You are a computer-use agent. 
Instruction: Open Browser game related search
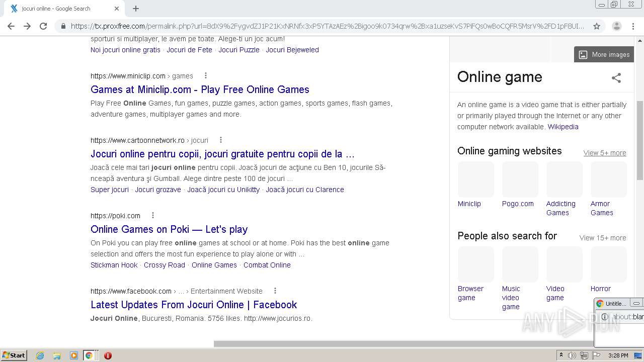(476, 274)
